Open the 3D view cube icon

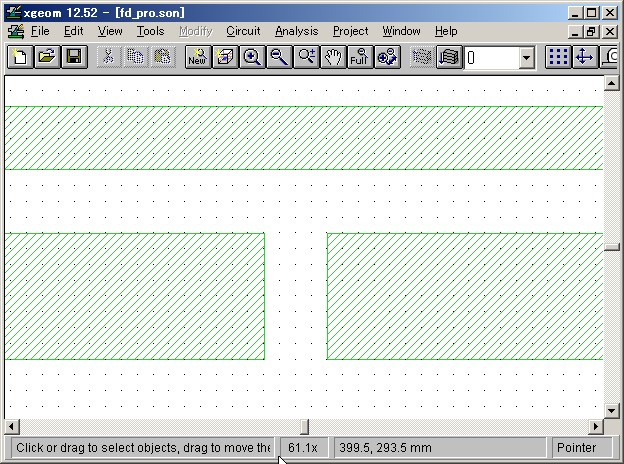click(x=225, y=57)
